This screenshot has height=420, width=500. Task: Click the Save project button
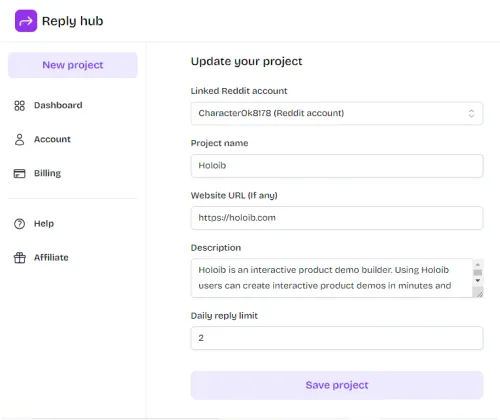pyautogui.click(x=337, y=385)
